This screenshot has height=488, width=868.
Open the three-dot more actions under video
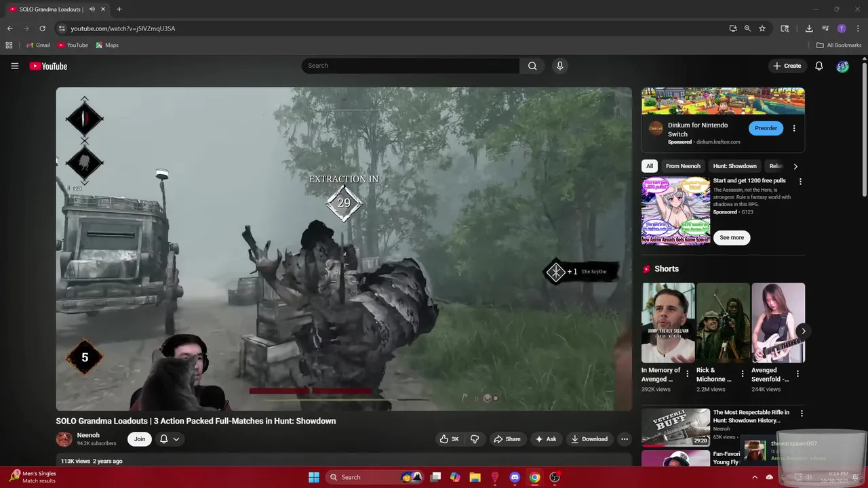[625, 439]
